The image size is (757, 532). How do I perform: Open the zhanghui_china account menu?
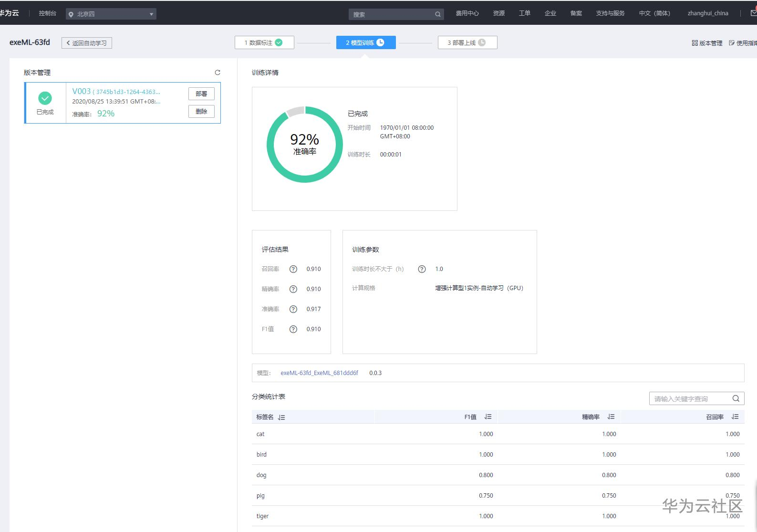coord(708,13)
